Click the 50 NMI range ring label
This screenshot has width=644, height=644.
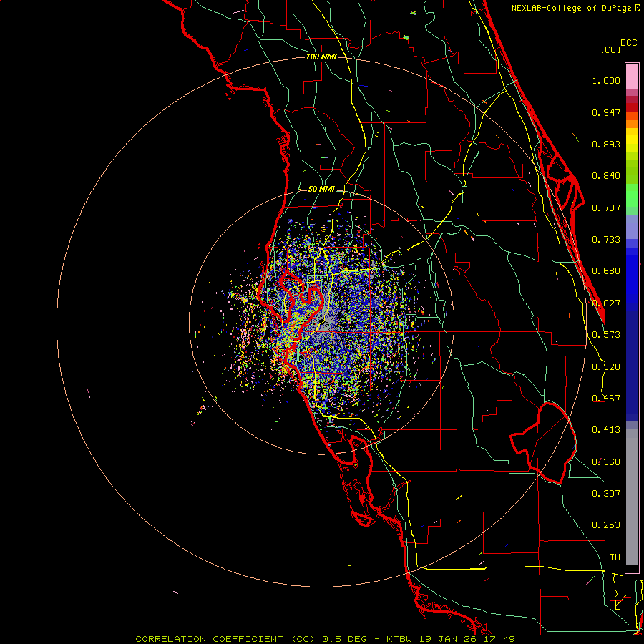point(321,189)
